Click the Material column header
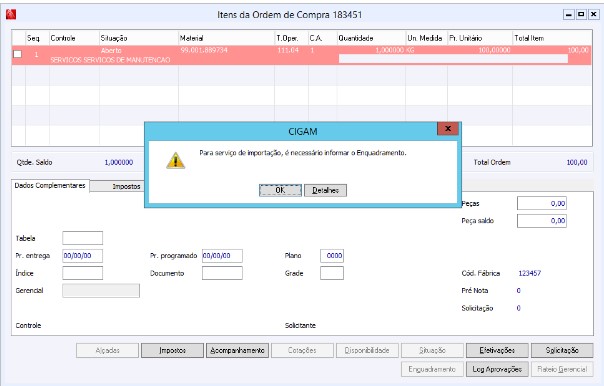 (x=226, y=38)
